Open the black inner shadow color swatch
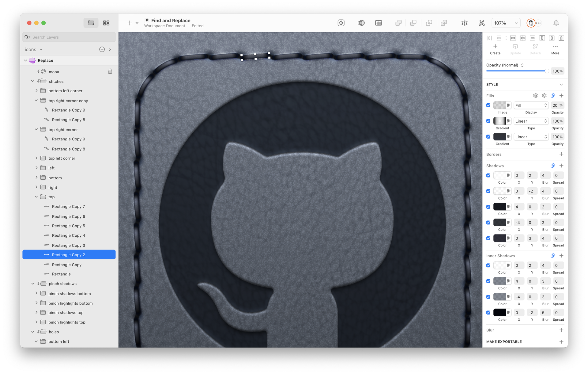The height and width of the screenshot is (374, 588). (x=500, y=313)
